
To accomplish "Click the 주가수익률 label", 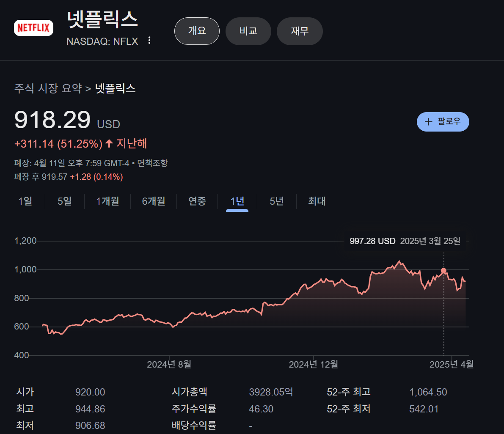I will click(194, 409).
